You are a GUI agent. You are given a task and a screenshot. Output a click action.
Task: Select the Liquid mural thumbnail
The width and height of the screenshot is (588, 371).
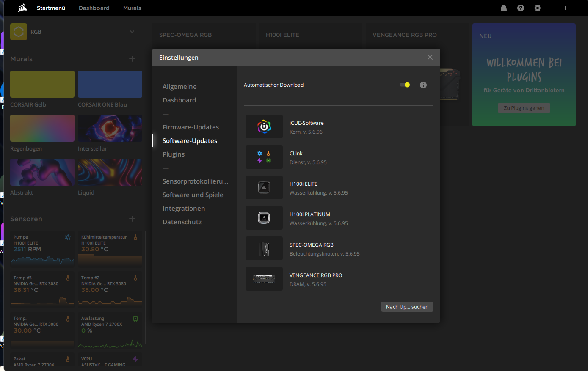[x=110, y=172]
